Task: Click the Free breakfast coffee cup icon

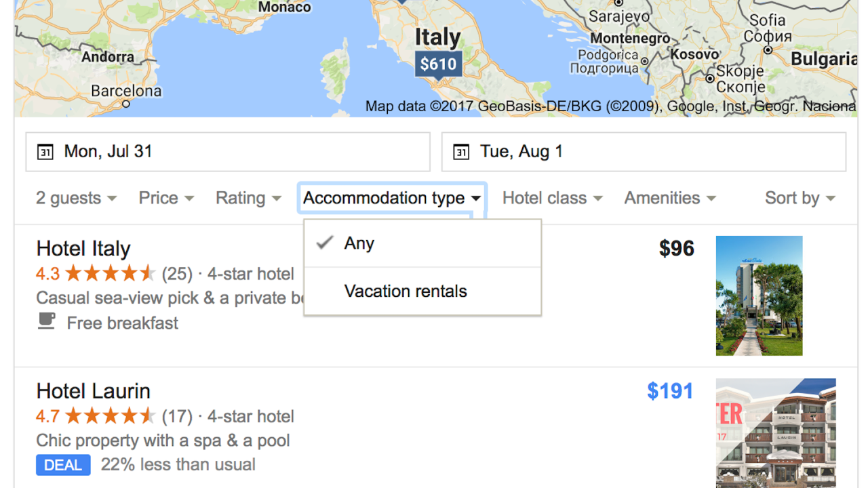Action: tap(46, 321)
